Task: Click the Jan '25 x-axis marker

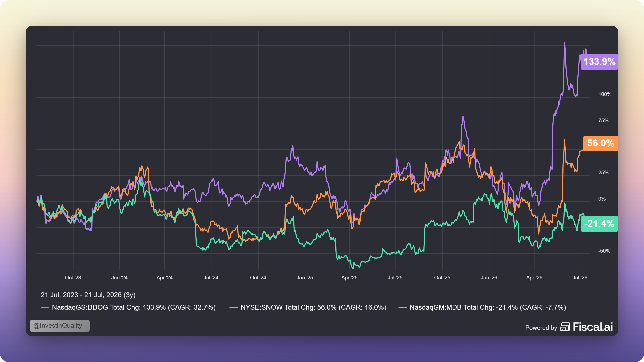Action: pos(305,278)
